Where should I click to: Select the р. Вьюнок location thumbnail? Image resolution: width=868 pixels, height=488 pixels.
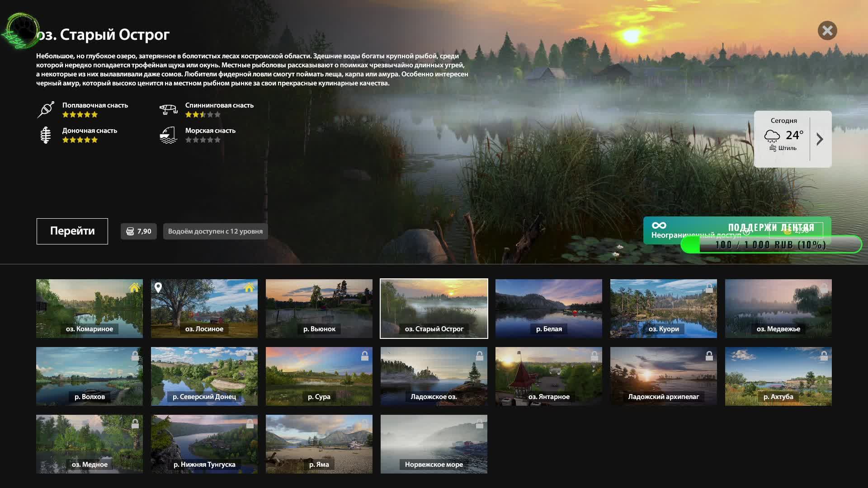(319, 308)
